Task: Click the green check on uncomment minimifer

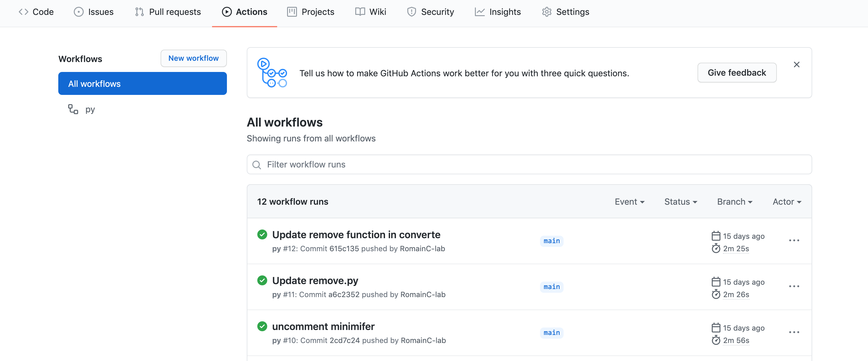Action: 262,326
